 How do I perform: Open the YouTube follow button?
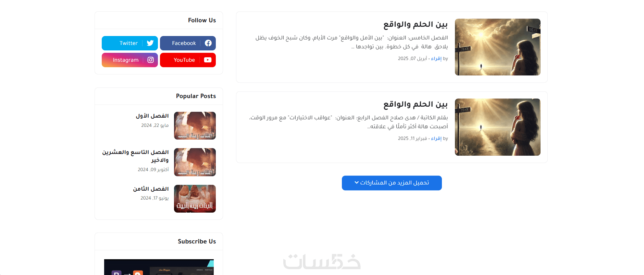click(188, 60)
